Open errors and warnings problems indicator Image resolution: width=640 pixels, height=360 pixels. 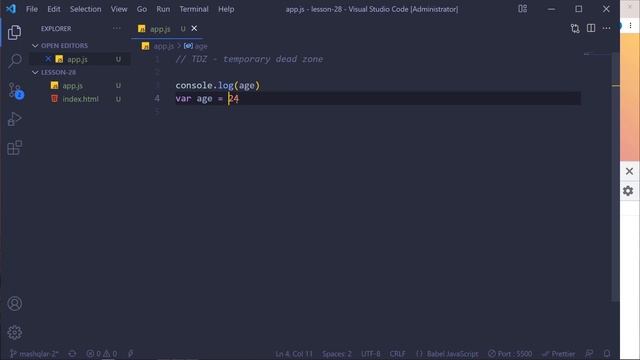(102, 353)
